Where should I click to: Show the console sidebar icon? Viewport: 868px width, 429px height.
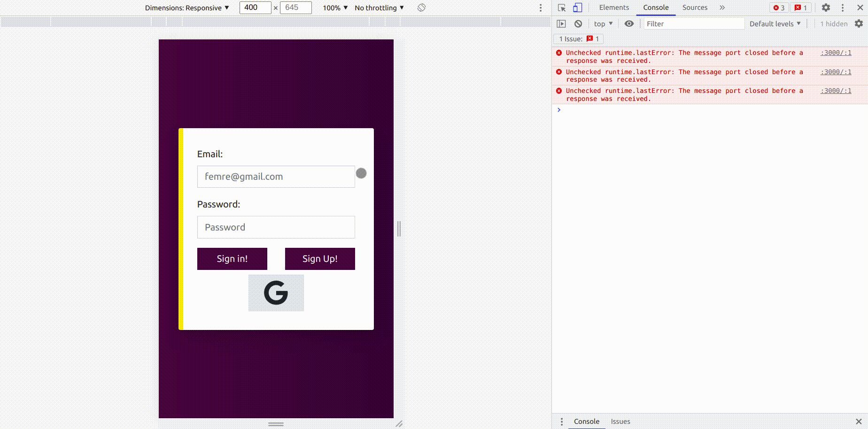point(561,23)
